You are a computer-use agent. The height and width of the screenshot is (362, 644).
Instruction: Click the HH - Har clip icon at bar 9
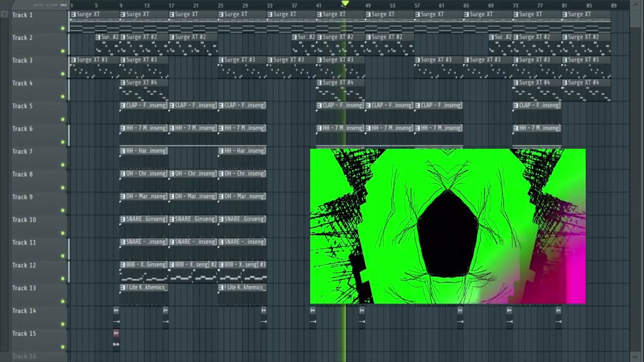[123, 151]
